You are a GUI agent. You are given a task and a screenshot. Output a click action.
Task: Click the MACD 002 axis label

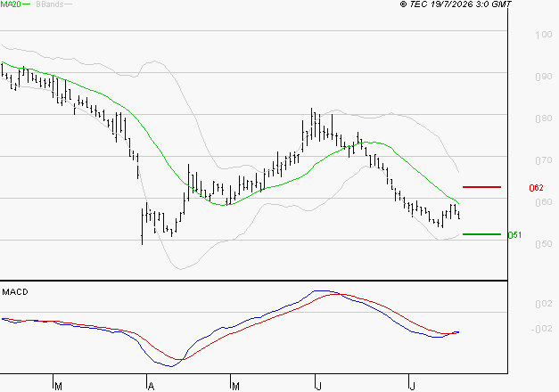[544, 304]
